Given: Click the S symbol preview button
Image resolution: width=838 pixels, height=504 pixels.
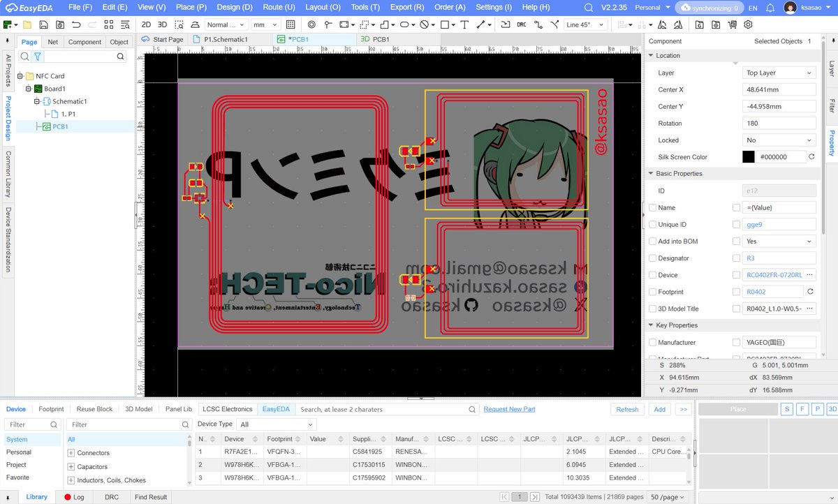Looking at the screenshot, I should click(x=788, y=409).
